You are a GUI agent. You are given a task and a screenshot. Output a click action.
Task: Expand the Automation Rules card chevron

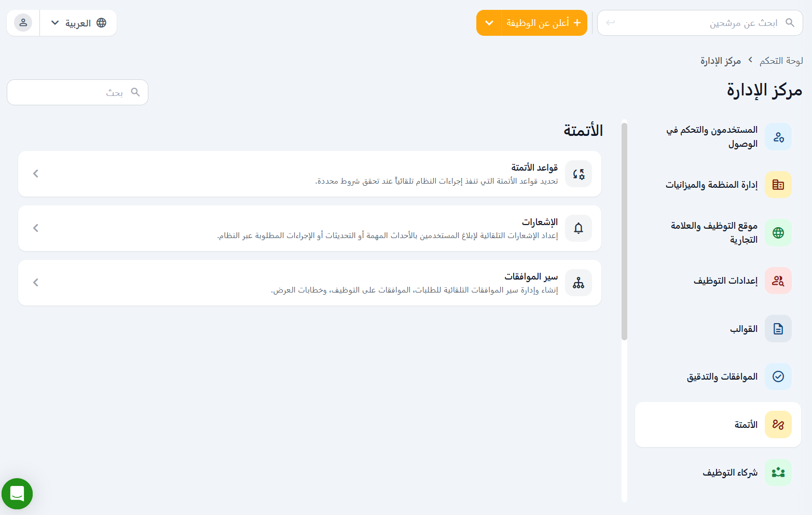(36, 174)
